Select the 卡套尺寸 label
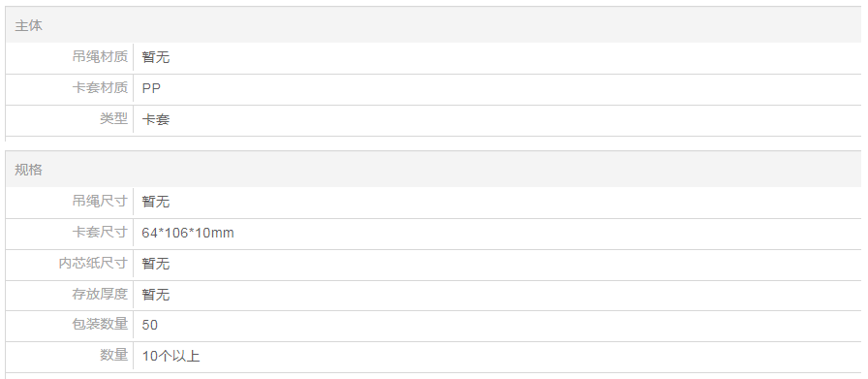 [x=100, y=232]
